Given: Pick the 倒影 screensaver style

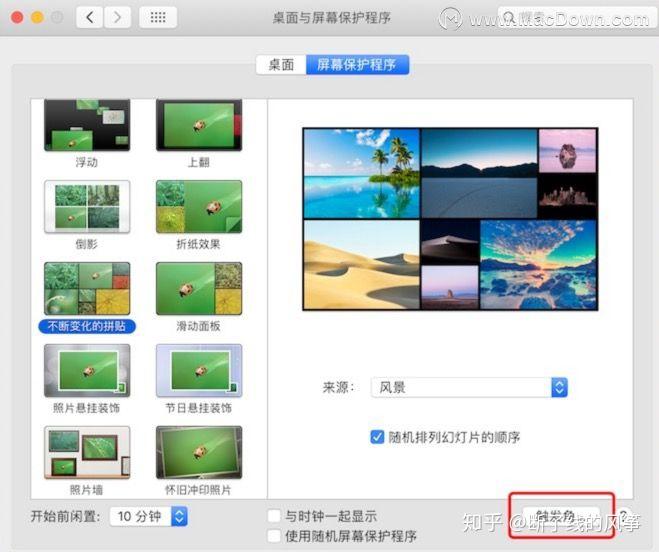Looking at the screenshot, I should pos(87,206).
